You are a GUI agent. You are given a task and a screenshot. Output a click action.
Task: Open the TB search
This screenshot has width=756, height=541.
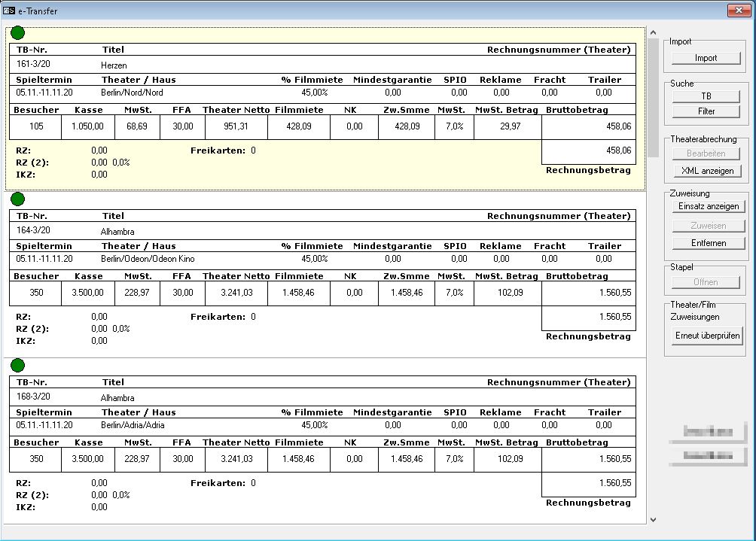pyautogui.click(x=706, y=96)
